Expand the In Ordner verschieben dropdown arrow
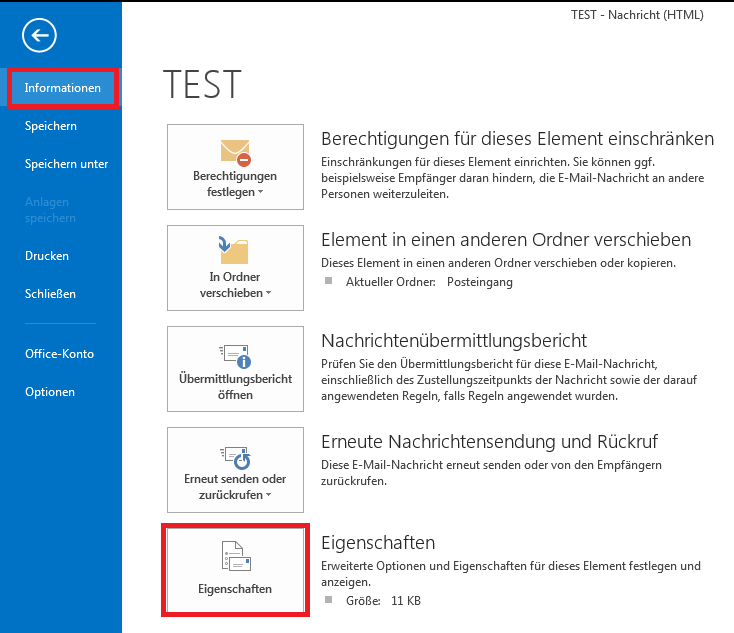This screenshot has height=633, width=734. point(270,294)
